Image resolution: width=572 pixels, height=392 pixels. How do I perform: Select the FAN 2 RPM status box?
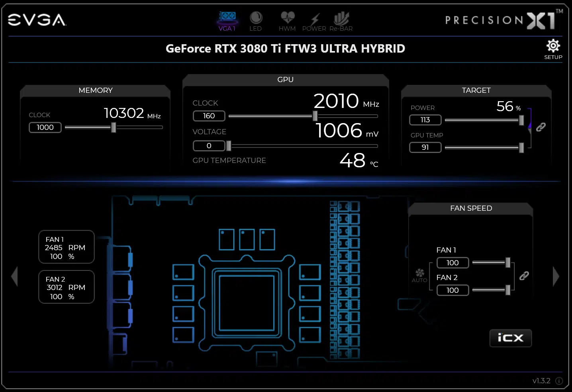pos(67,287)
